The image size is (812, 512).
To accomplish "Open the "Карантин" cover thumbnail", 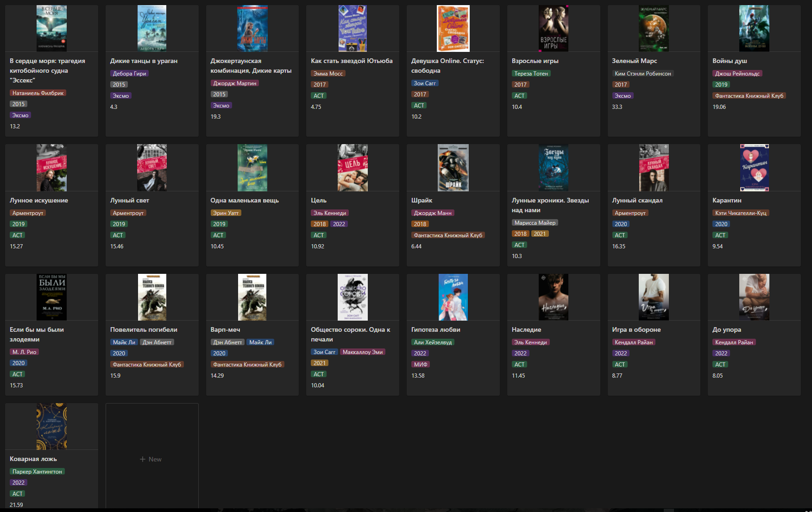I will point(754,168).
